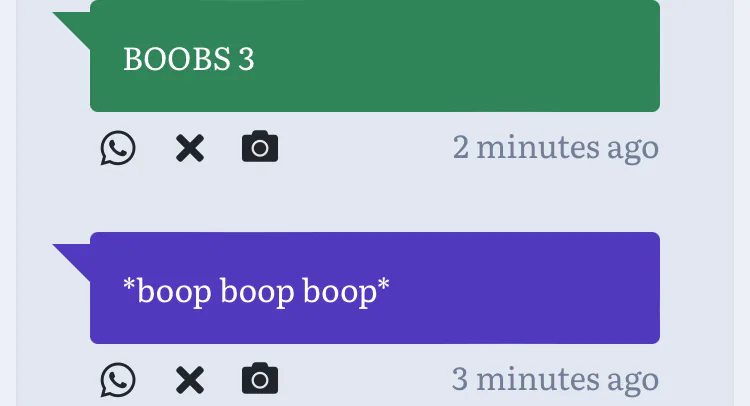Delete the BOOBS 3 message with X icon
The height and width of the screenshot is (406, 750).
coord(190,148)
